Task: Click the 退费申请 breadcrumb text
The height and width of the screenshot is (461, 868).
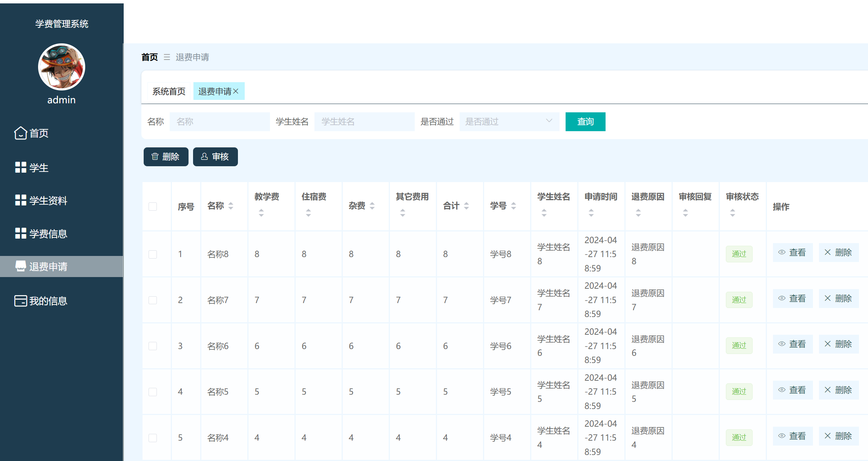Action: click(192, 57)
